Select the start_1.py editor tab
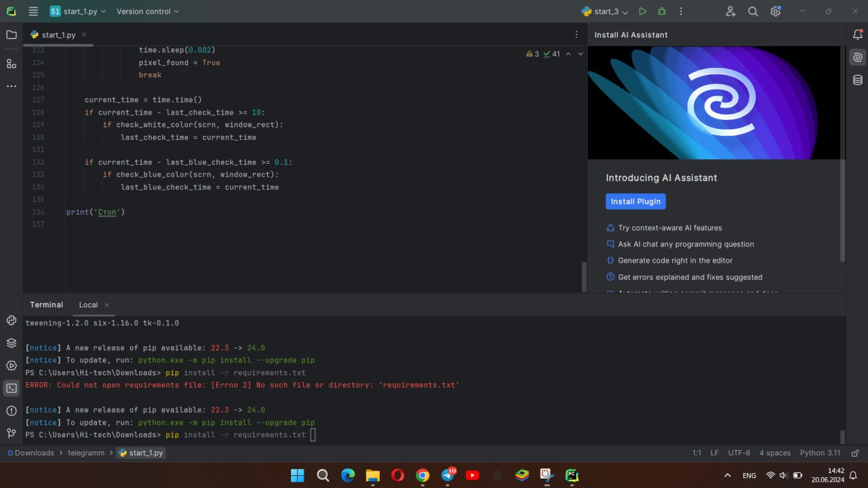Viewport: 868px width, 488px height. (x=58, y=35)
